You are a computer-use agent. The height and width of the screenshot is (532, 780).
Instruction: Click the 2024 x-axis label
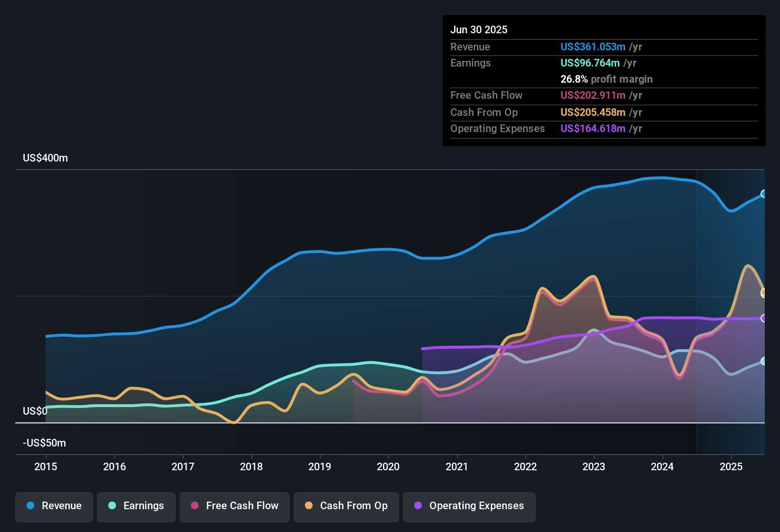tap(662, 467)
